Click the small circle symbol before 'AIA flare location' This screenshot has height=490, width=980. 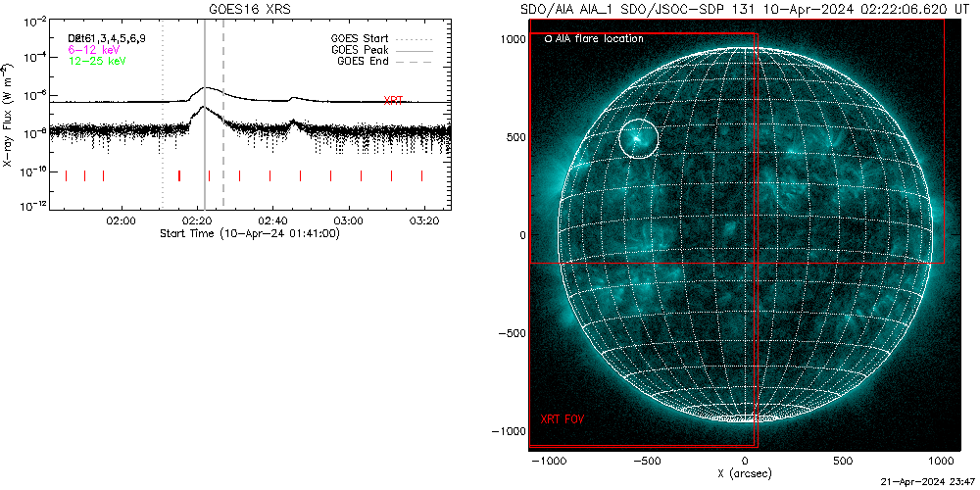point(548,39)
